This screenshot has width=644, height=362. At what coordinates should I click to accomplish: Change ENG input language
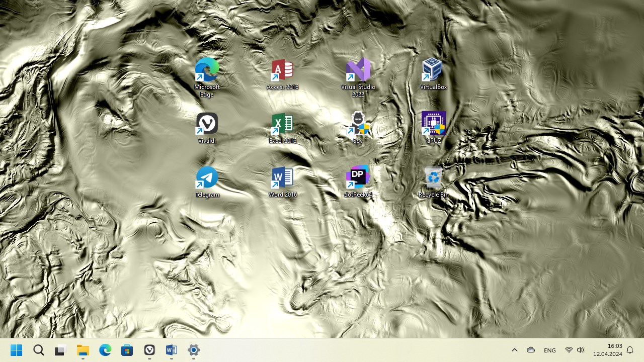pyautogui.click(x=550, y=350)
